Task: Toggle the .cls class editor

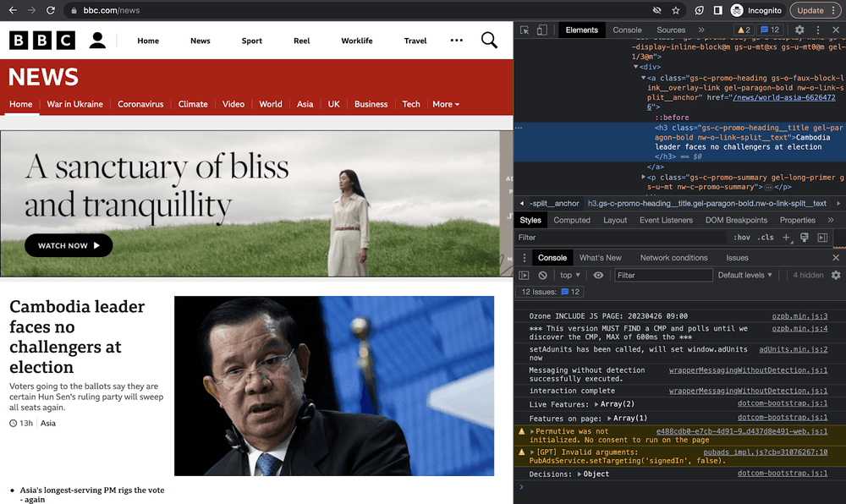Action: (766, 237)
